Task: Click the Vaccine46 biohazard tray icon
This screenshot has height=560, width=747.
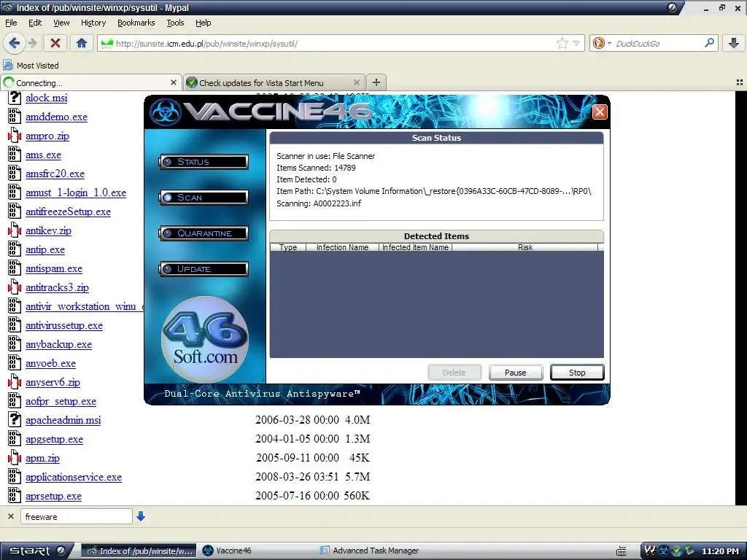Action: point(664,551)
